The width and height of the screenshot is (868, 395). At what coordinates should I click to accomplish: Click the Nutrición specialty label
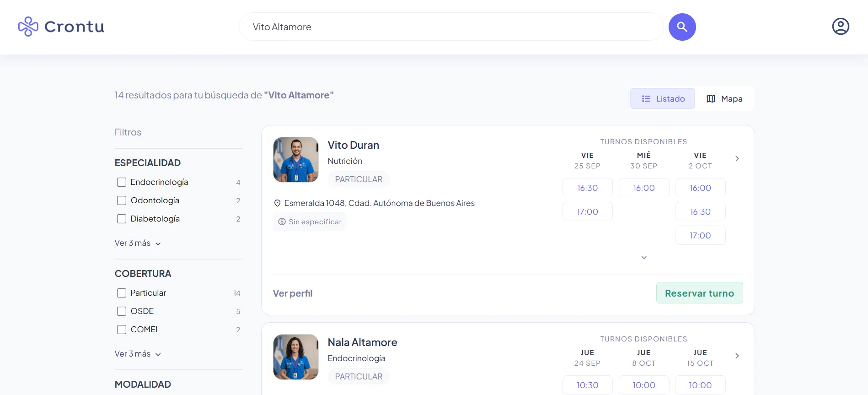[345, 161]
